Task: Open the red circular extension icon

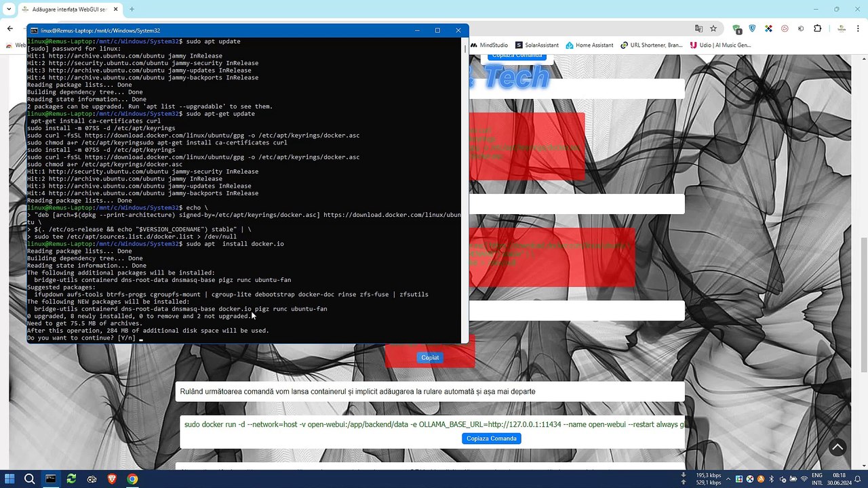Action: click(785, 28)
